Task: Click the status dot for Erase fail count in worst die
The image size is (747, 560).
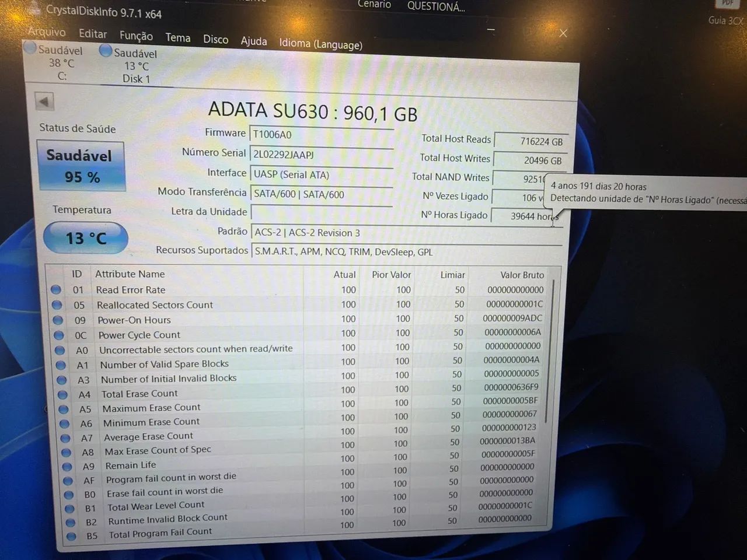Action: [69, 494]
